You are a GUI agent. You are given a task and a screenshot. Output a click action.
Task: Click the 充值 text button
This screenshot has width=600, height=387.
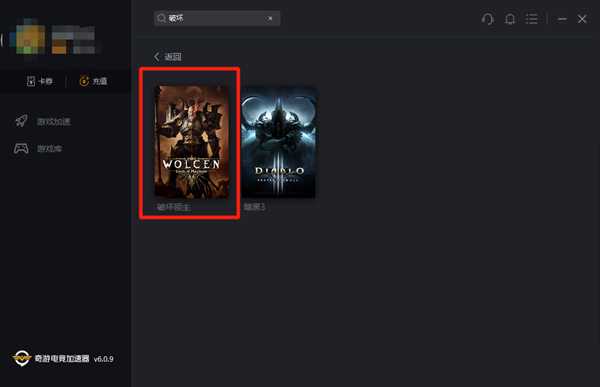(x=100, y=81)
